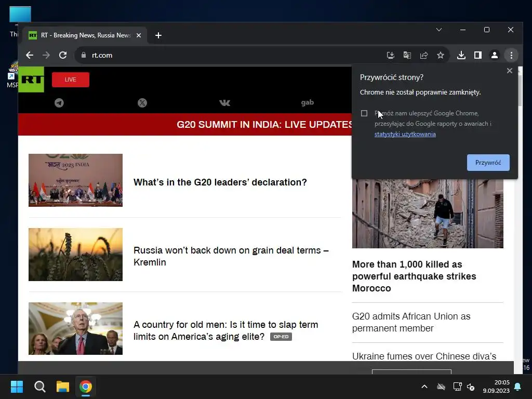This screenshot has height=399, width=532.
Task: Open Ukraine fumes over Chinese diva article
Action: (424, 356)
